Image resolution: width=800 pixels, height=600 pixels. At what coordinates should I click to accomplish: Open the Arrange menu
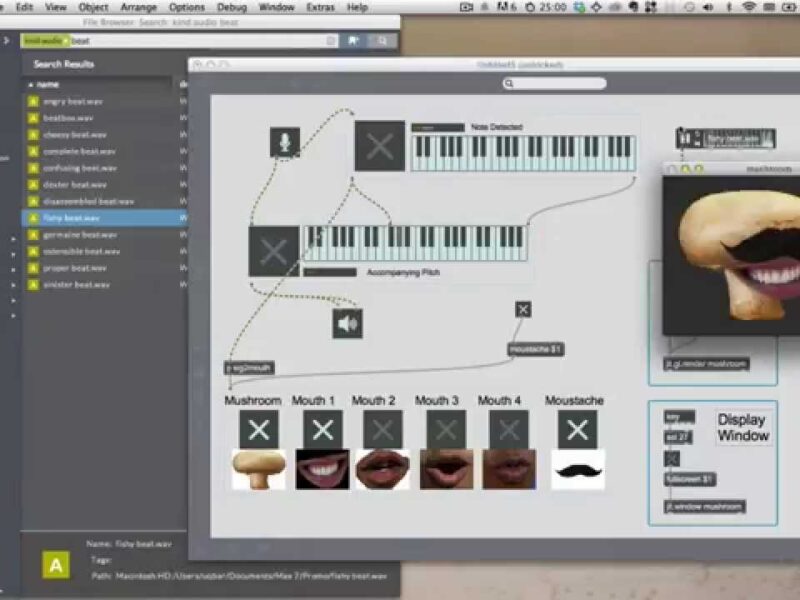click(138, 7)
